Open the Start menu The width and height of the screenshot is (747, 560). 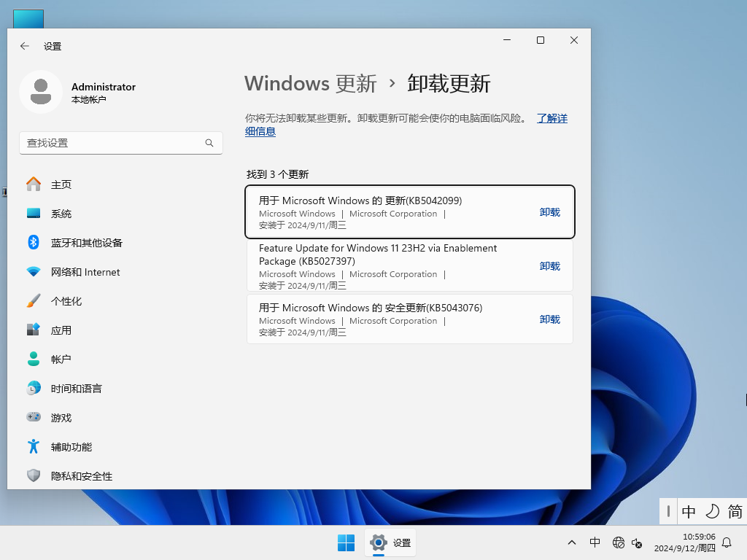point(346,542)
